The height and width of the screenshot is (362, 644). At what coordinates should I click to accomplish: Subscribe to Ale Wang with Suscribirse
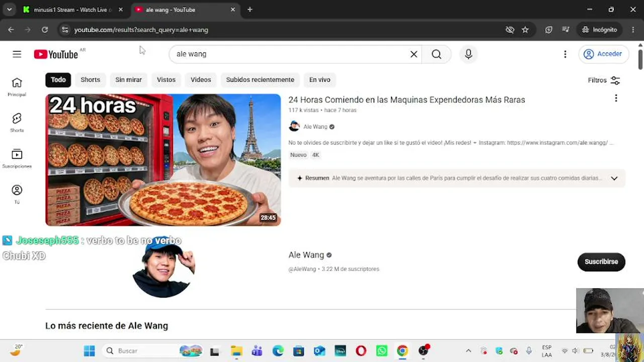point(601,262)
